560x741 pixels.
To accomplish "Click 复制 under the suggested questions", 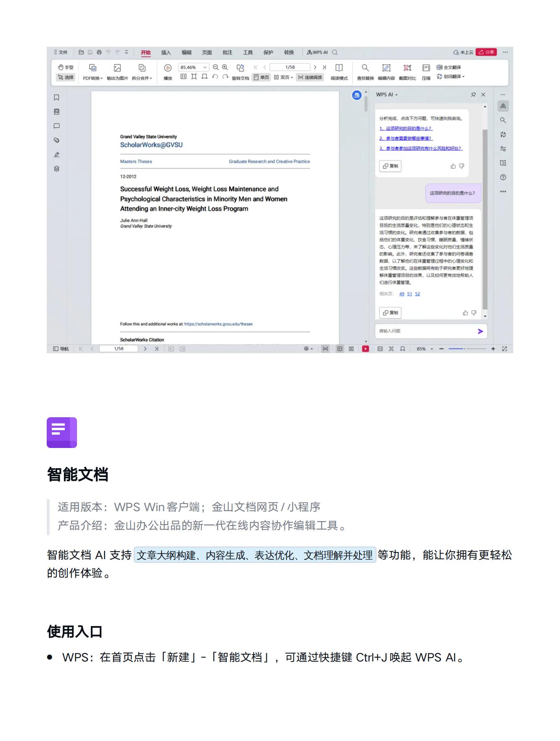I will [x=390, y=166].
